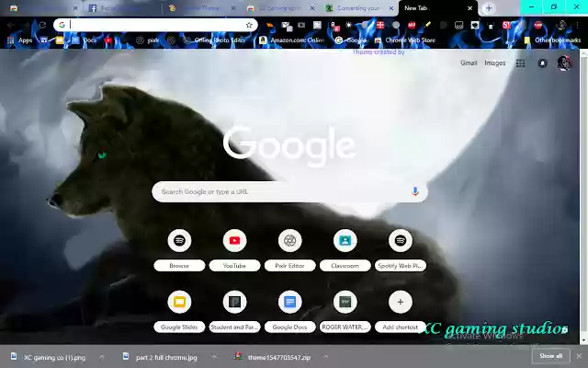The image size is (588, 368).
Task: Click the AdBlock Plus extension icon
Action: (x=412, y=25)
